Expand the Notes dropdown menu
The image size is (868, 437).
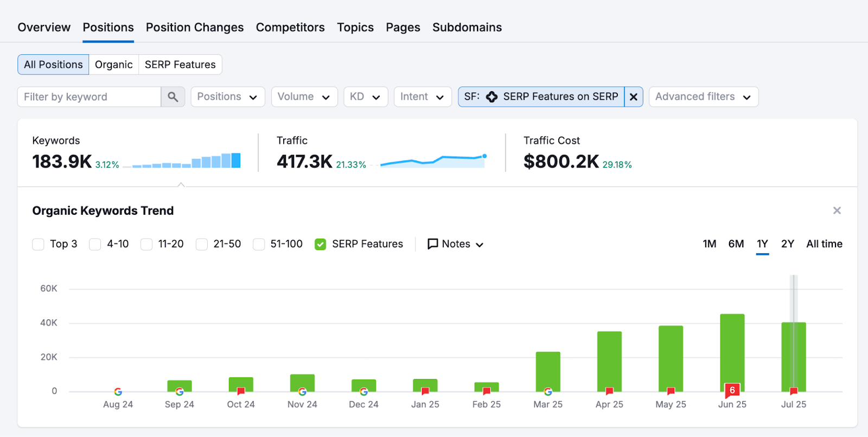(x=455, y=245)
